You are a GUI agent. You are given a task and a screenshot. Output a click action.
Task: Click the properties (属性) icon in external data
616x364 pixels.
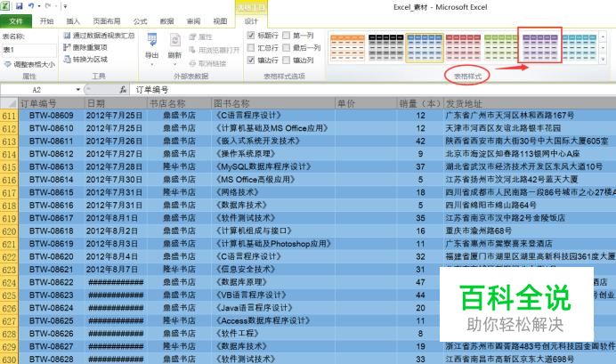[x=192, y=36]
